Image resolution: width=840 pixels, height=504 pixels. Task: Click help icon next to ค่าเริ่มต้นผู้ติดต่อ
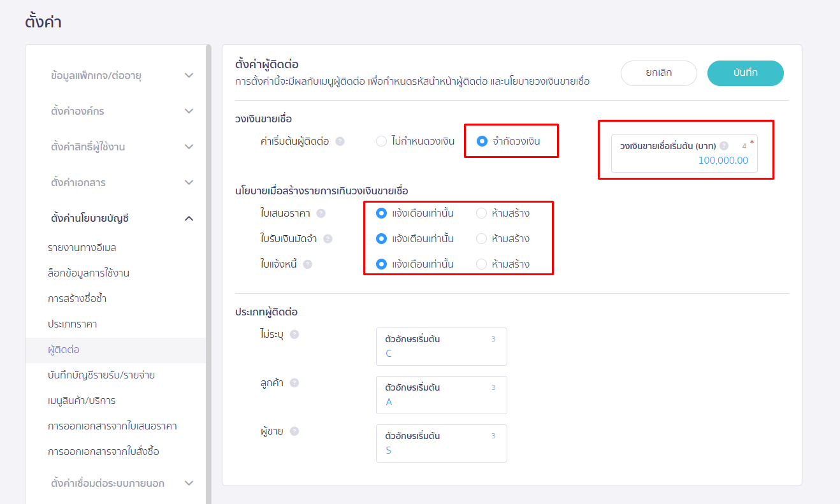click(340, 141)
